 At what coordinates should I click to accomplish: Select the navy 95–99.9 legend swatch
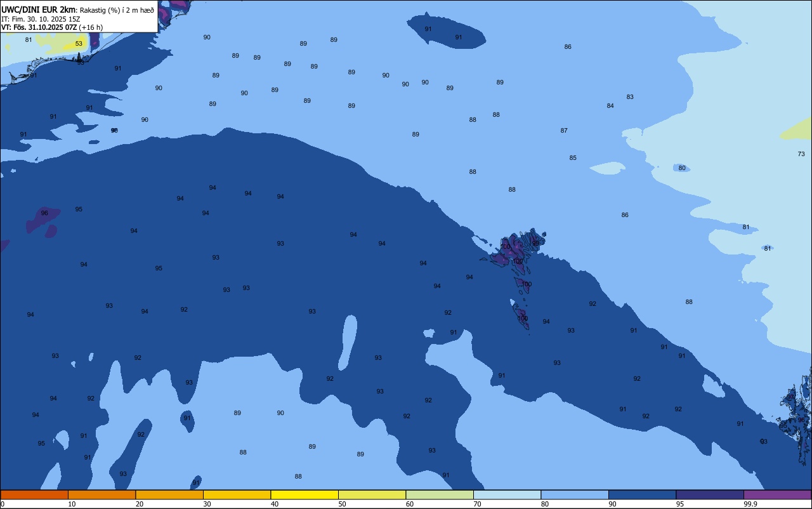[710, 494]
